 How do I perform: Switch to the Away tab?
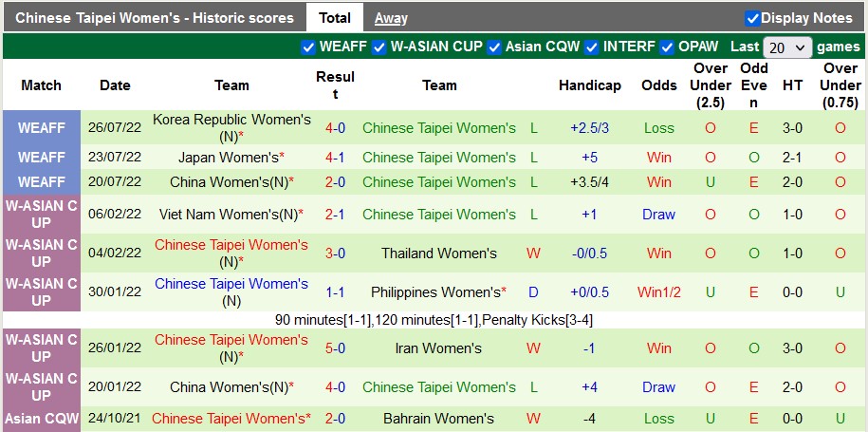click(x=391, y=18)
